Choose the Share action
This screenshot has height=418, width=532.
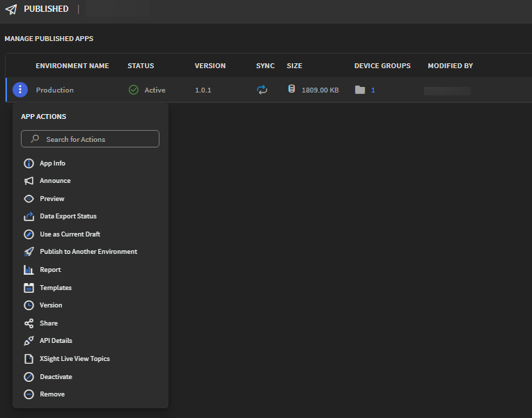click(x=49, y=323)
